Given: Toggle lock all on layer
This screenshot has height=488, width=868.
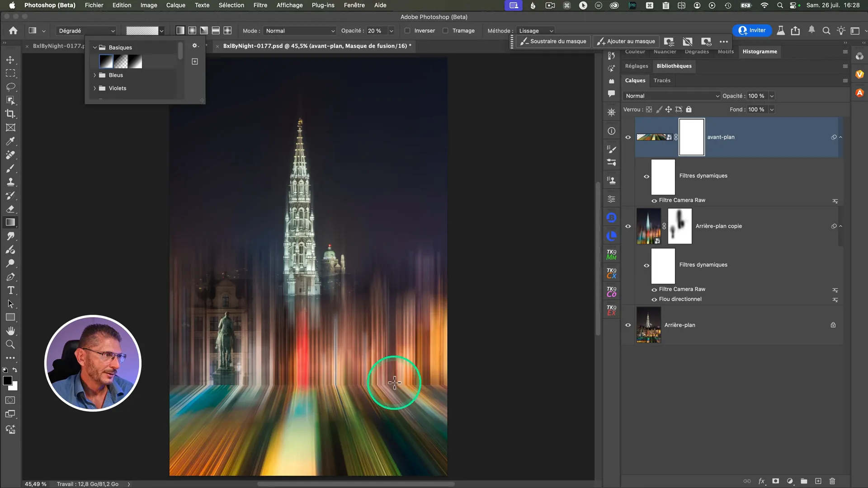Looking at the screenshot, I should (x=689, y=109).
